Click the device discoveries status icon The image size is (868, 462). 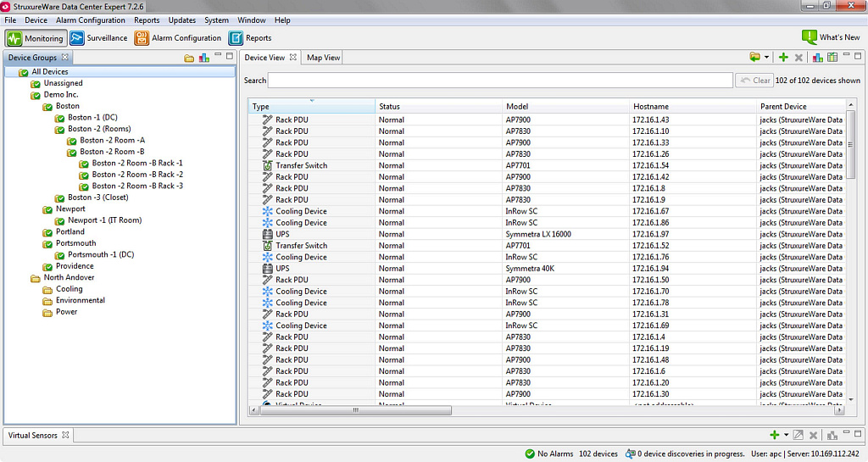(630, 454)
